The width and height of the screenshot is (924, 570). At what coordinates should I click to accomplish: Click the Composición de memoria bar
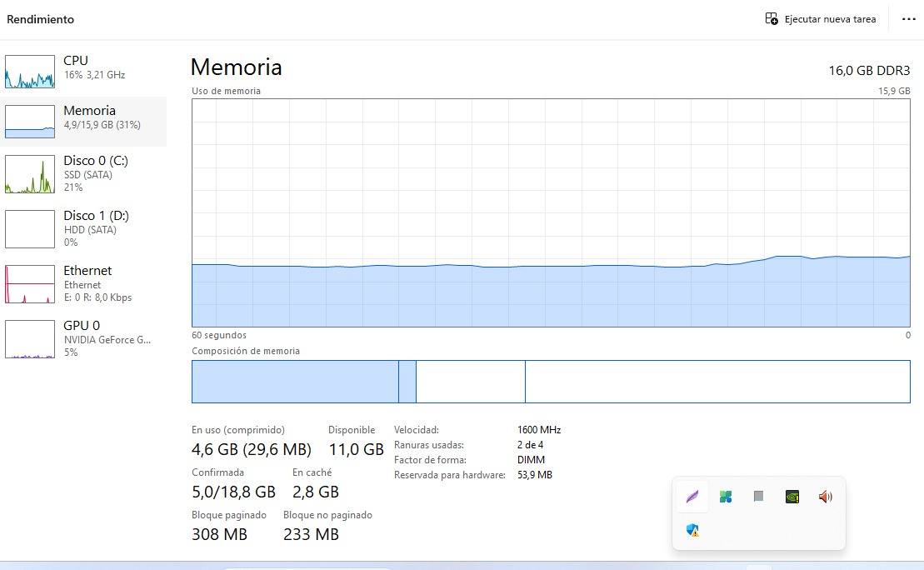point(551,382)
